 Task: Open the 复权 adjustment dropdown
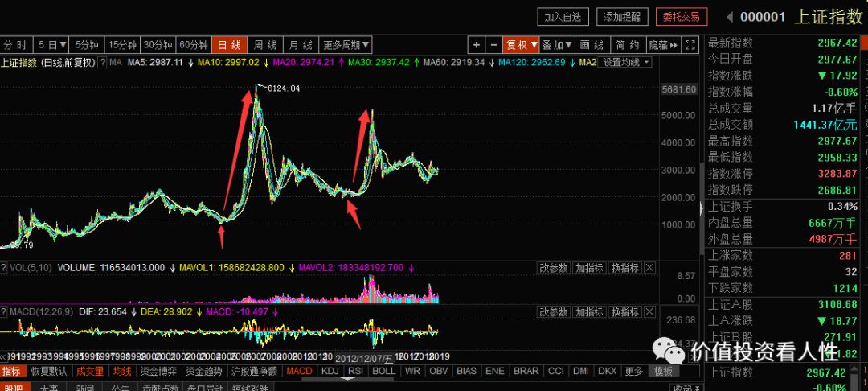click(522, 45)
